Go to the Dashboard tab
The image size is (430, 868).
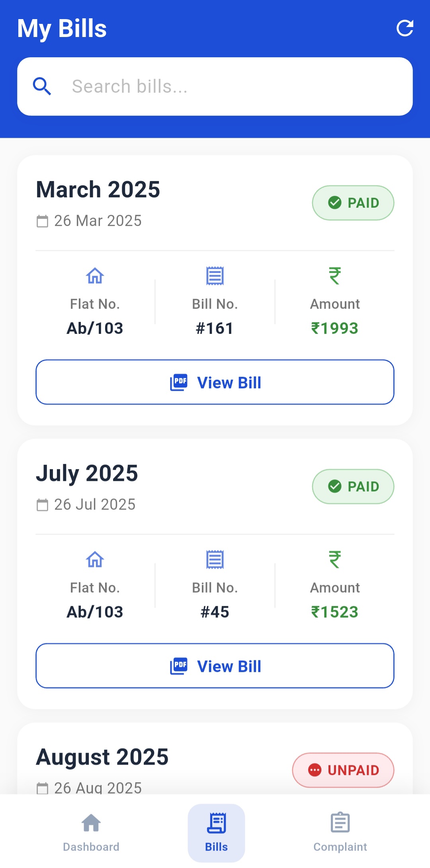tap(91, 833)
